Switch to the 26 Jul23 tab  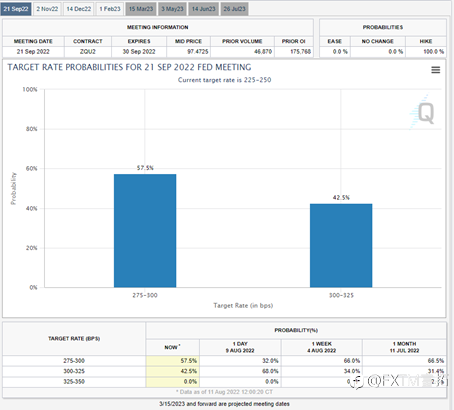click(234, 9)
